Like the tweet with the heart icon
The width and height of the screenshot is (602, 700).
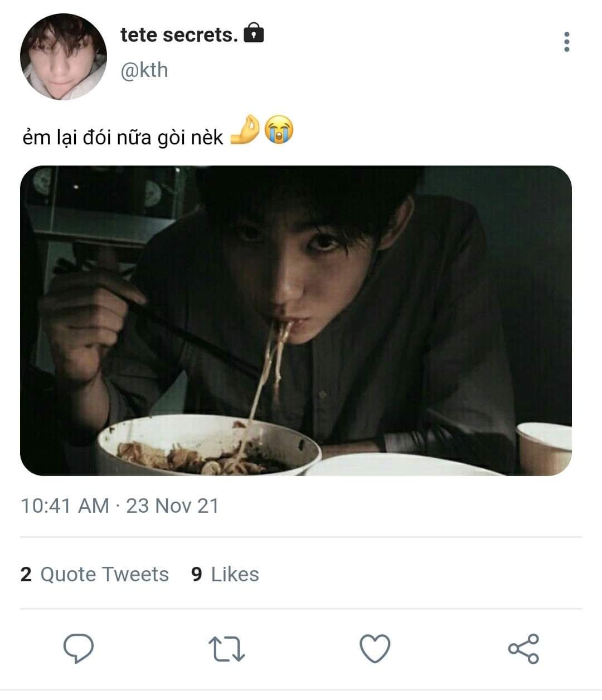point(375,649)
